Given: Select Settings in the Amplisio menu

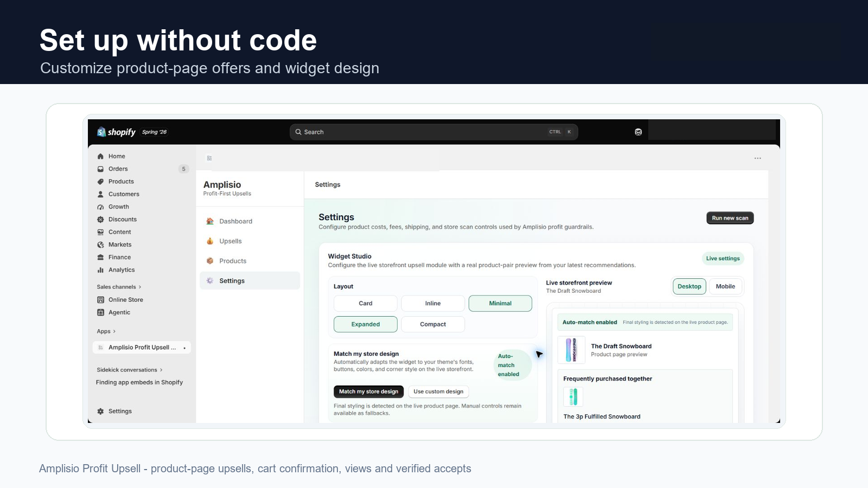Looking at the screenshot, I should (x=250, y=281).
